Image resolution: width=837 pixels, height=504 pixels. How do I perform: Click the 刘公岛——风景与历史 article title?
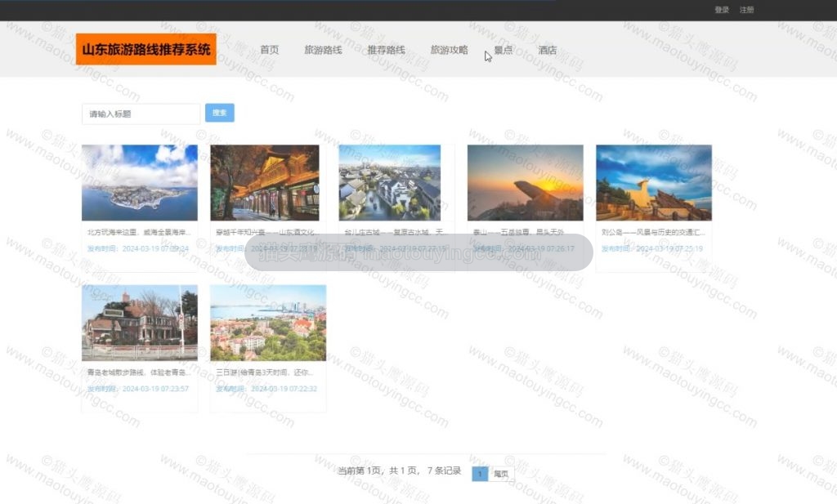tap(653, 232)
